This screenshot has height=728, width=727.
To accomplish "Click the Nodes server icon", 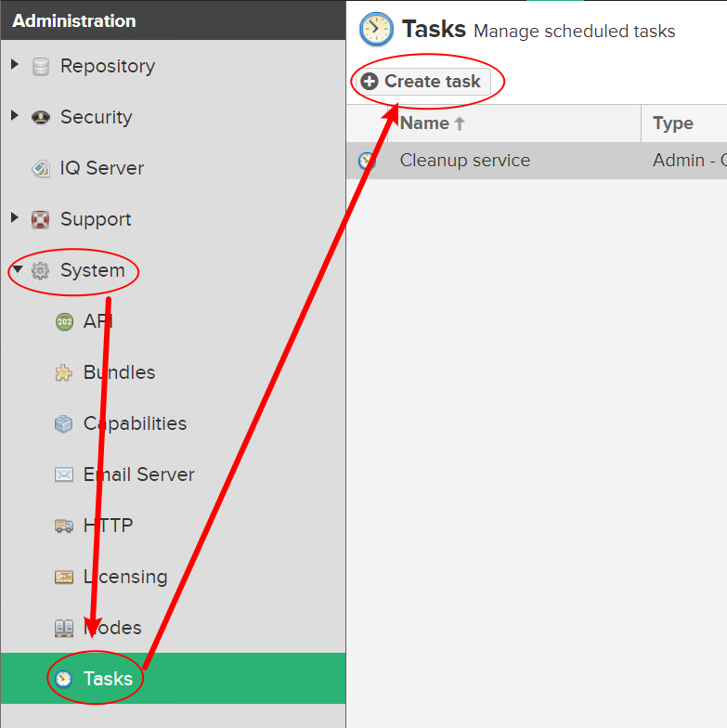I will [64, 628].
